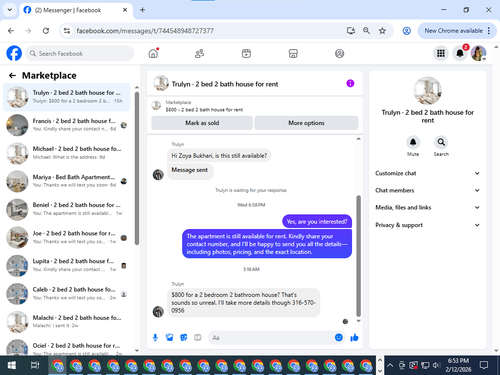The height and width of the screenshot is (375, 500).
Task: Open Caleb conversation in list
Action: coord(67,294)
